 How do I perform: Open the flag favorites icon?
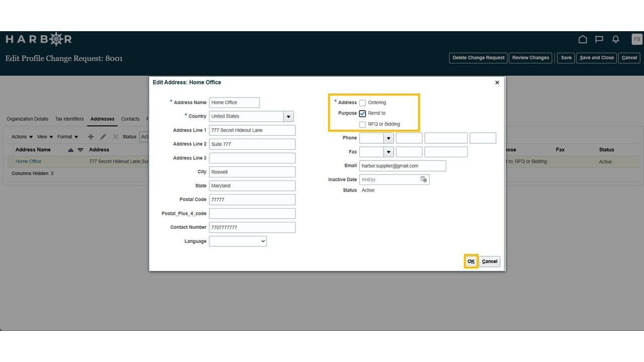(x=599, y=39)
